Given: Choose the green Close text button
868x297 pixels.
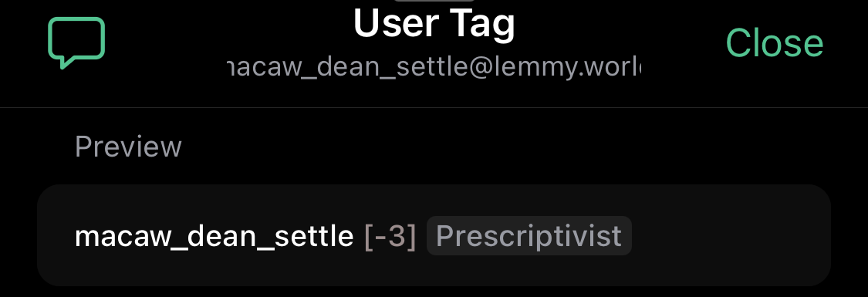Looking at the screenshot, I should pos(775,43).
